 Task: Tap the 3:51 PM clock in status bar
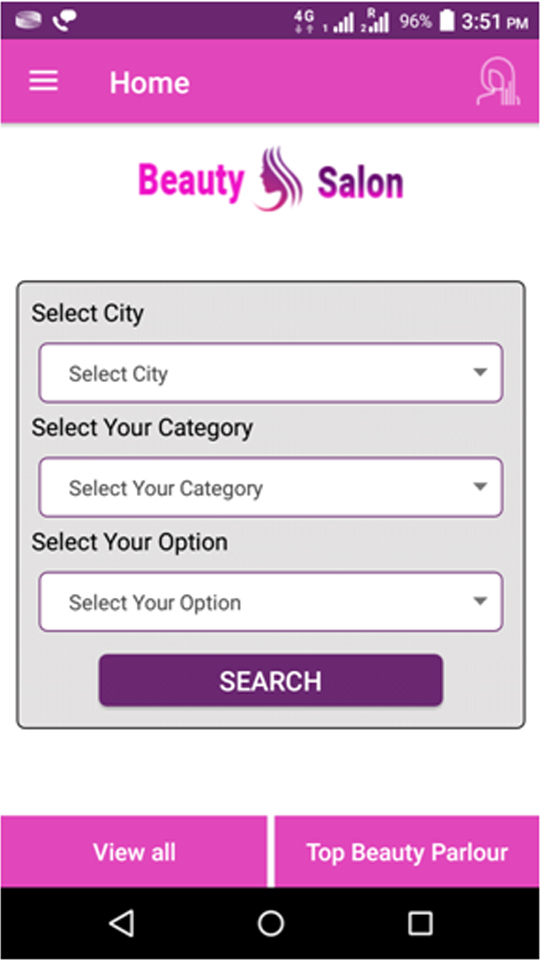click(495, 21)
